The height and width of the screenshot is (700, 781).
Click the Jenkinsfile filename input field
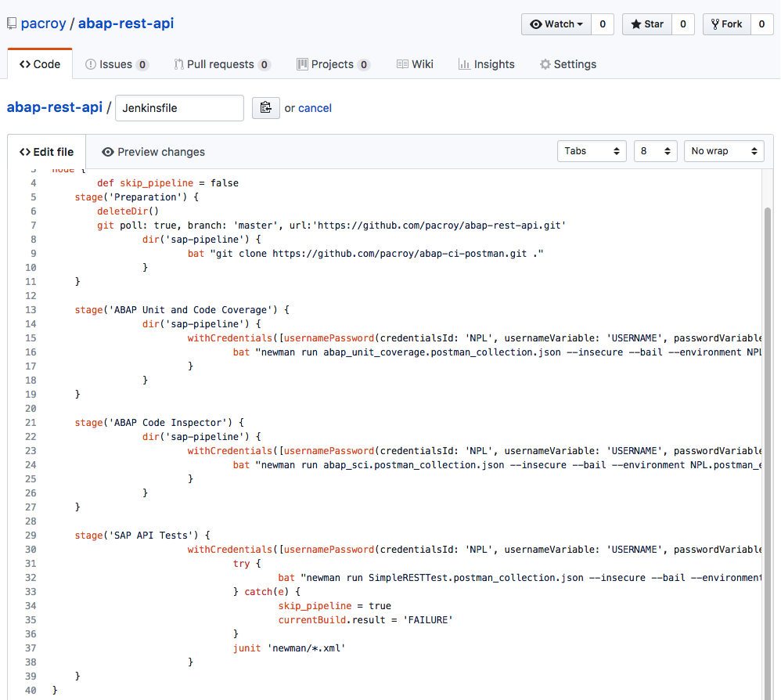coord(178,107)
